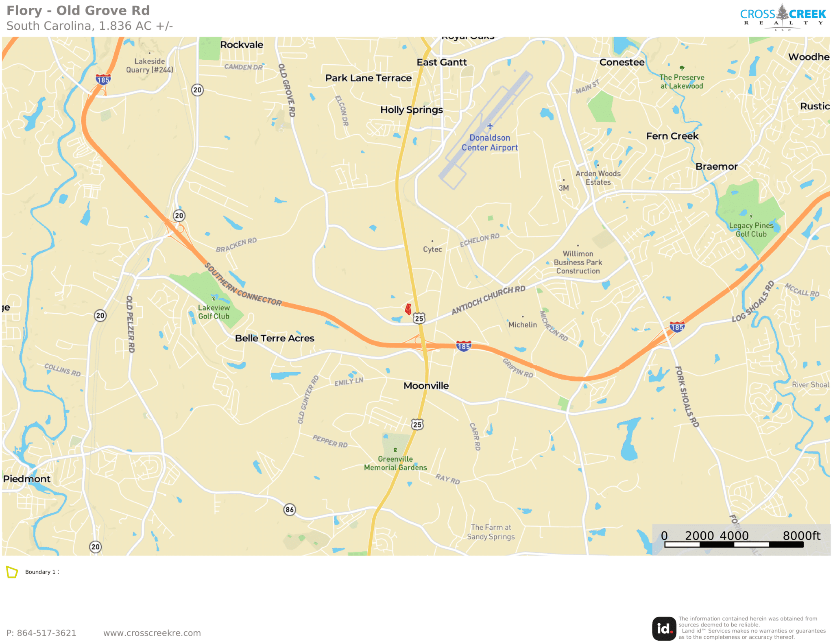Click the phone number 864-517-3621

(47, 633)
